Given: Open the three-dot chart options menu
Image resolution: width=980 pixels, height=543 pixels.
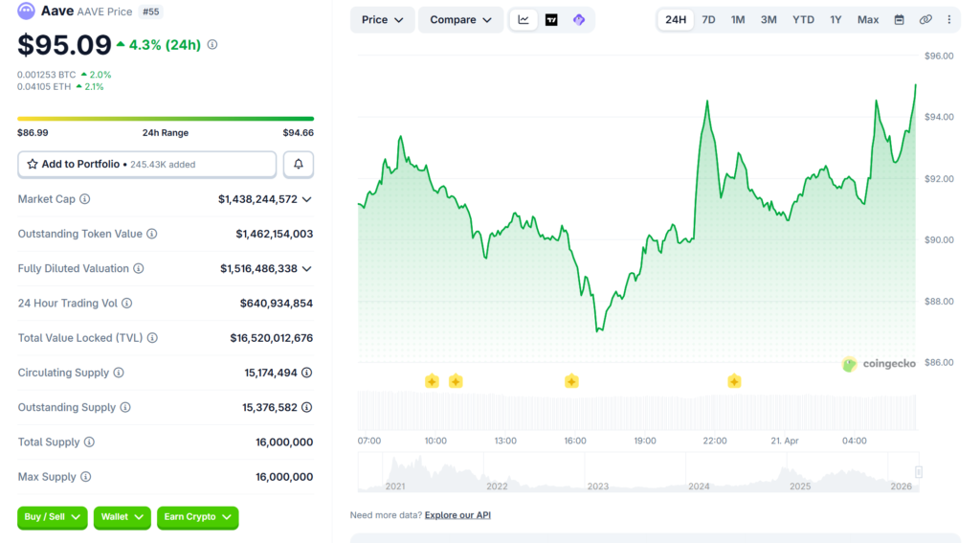Looking at the screenshot, I should (x=949, y=20).
